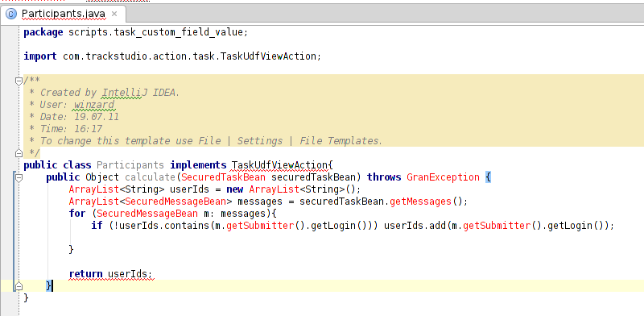Click the red GranException identifier
This screenshot has height=316, width=644.
pos(444,177)
